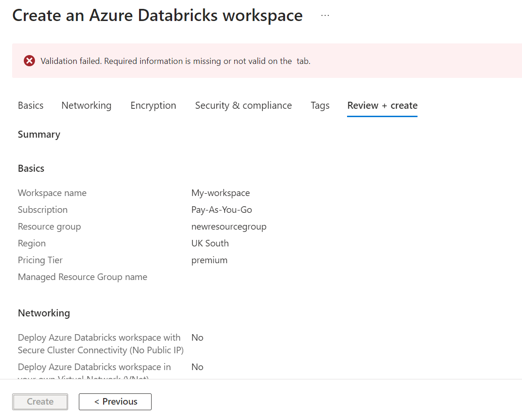
Task: Click the UK South region value
Action: coord(210,243)
